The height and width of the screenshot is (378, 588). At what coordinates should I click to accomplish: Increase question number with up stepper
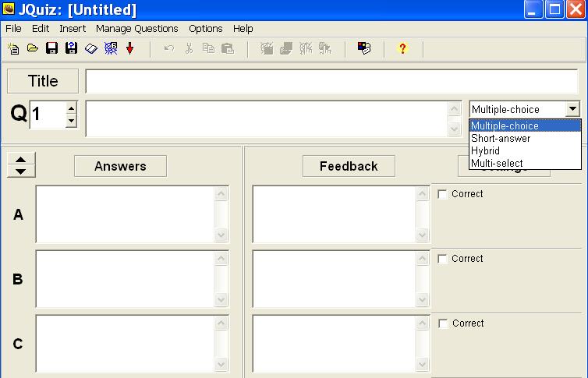click(x=71, y=108)
